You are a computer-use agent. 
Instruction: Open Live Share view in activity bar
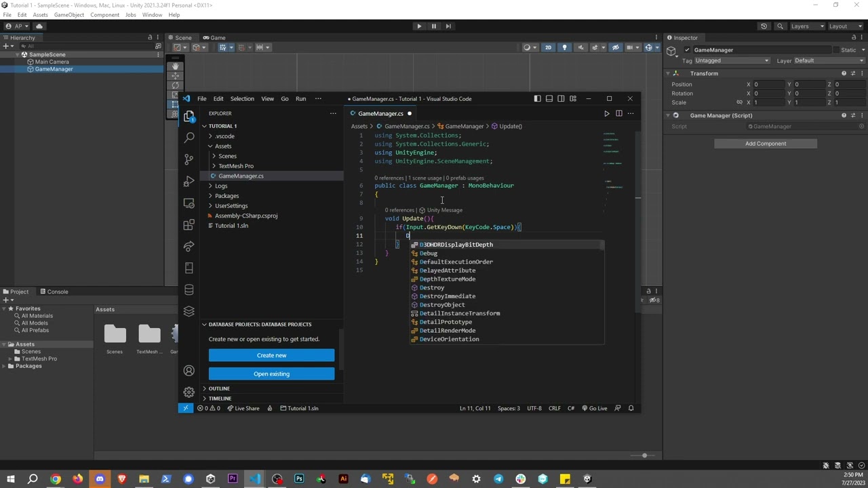[x=189, y=246]
